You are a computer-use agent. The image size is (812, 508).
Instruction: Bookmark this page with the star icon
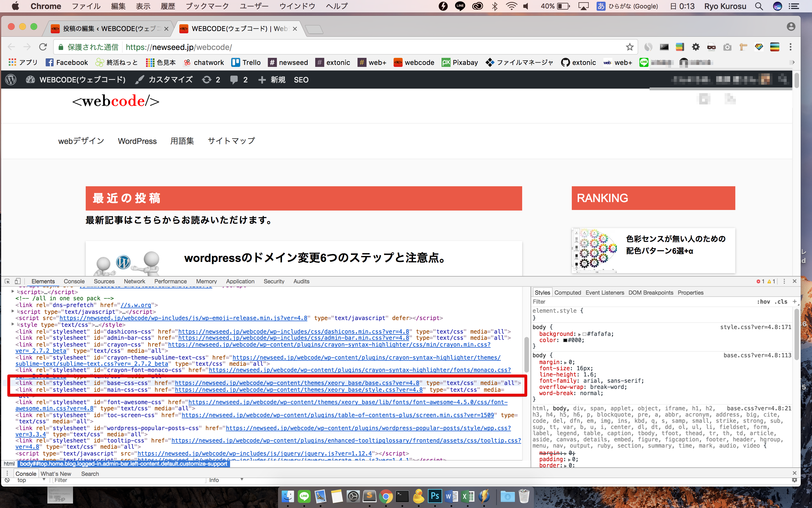630,47
